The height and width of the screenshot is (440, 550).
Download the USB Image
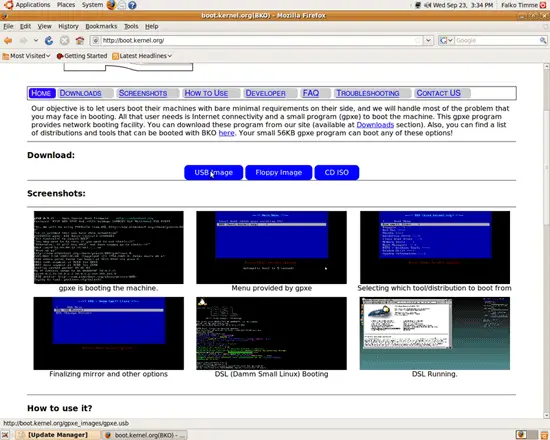tap(214, 173)
